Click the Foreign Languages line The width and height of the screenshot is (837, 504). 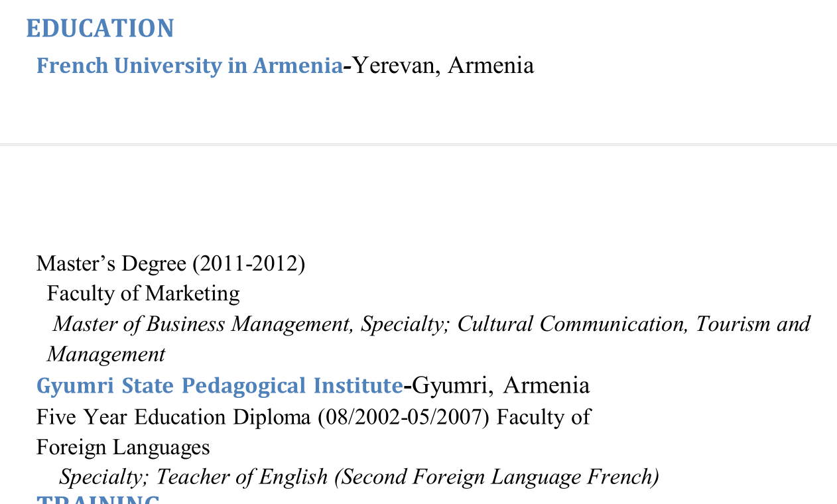point(123,448)
